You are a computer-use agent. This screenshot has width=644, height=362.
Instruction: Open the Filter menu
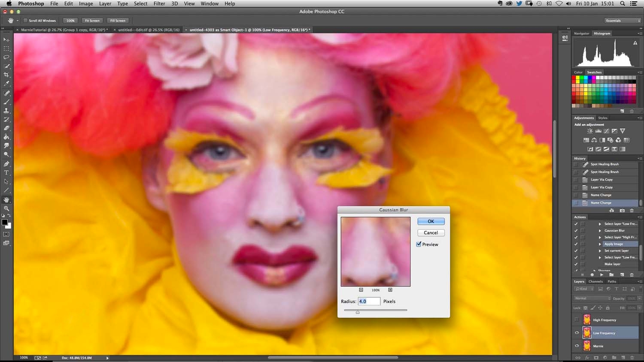[x=159, y=3]
